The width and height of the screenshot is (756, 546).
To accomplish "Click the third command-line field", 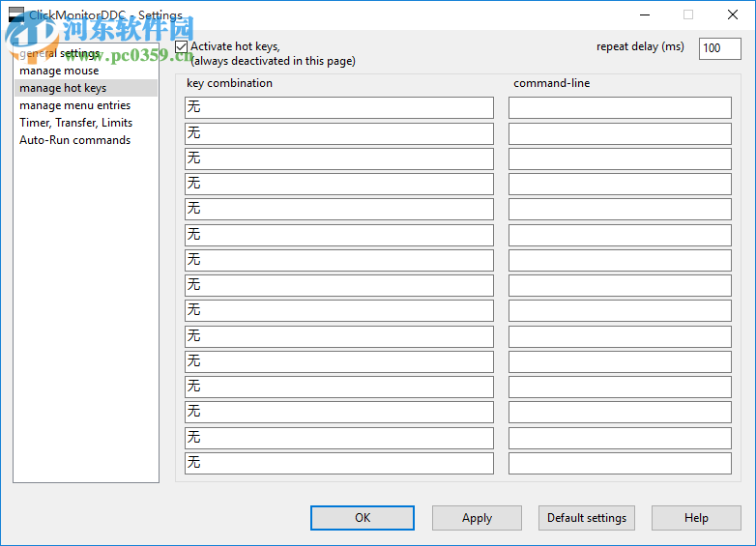I will 620,158.
